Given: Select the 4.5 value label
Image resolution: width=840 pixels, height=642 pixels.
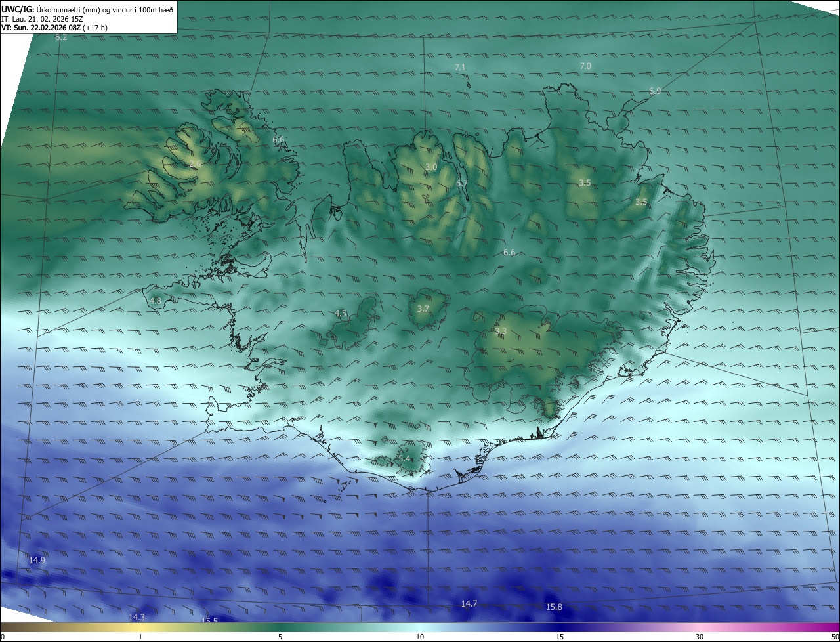Looking at the screenshot, I should [x=341, y=314].
